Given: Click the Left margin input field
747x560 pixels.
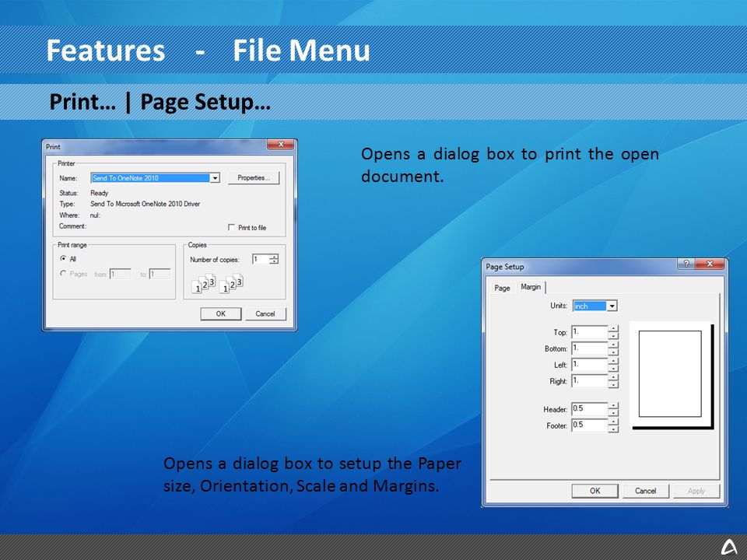Looking at the screenshot, I should click(590, 364).
